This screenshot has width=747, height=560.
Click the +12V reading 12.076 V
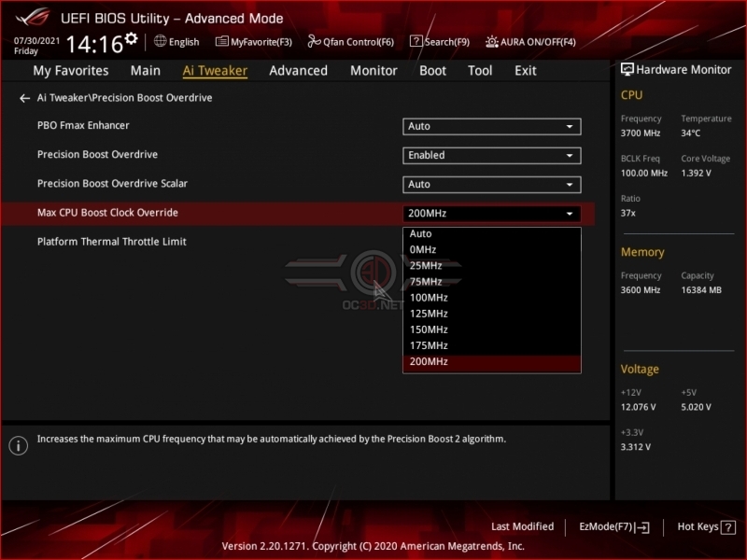click(638, 408)
